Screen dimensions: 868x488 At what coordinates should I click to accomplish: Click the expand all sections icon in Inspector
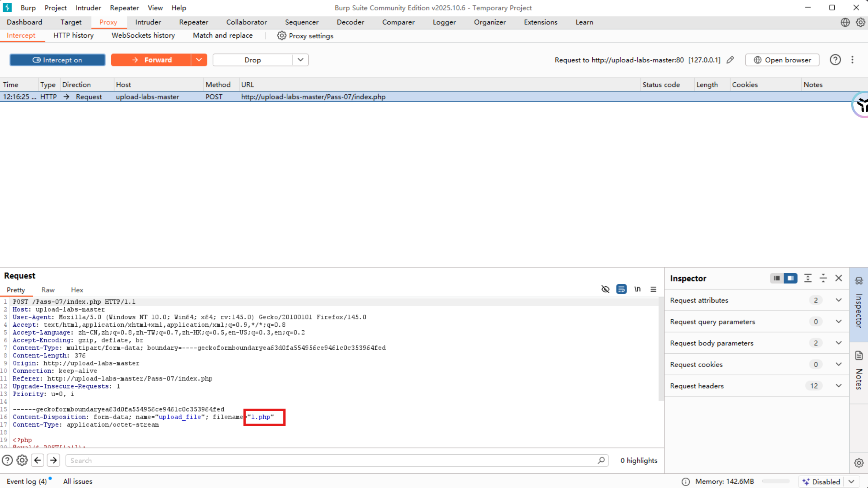pyautogui.click(x=808, y=278)
